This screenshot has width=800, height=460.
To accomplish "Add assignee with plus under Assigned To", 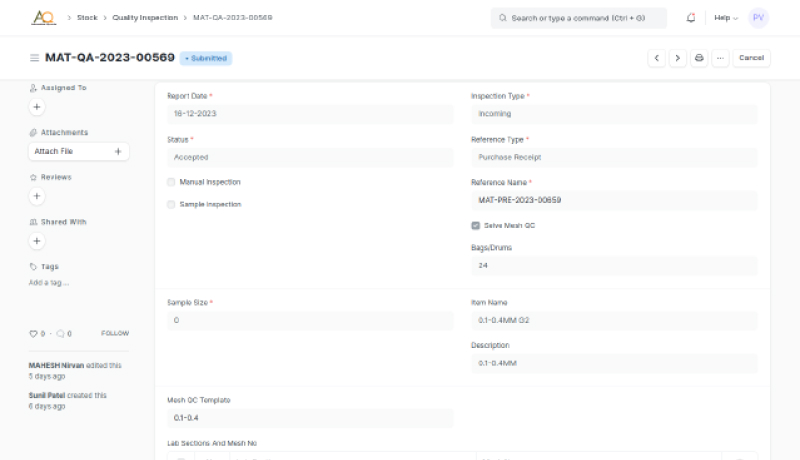I will pos(37,106).
